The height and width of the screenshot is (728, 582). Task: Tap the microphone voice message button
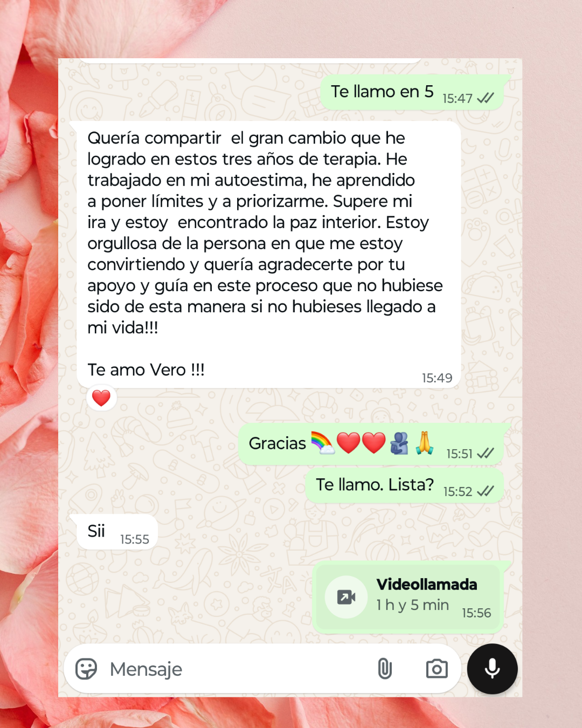(492, 669)
